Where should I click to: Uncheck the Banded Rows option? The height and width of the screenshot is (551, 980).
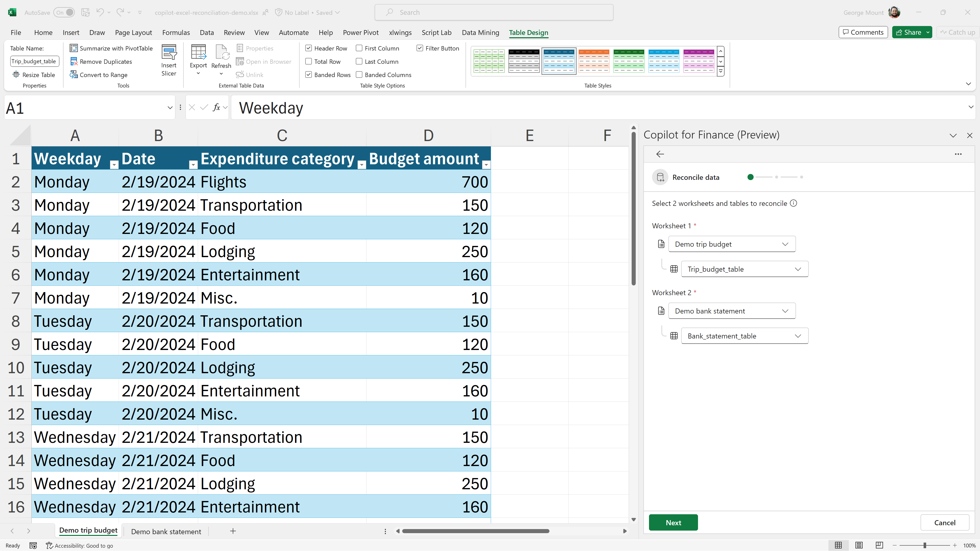309,75
